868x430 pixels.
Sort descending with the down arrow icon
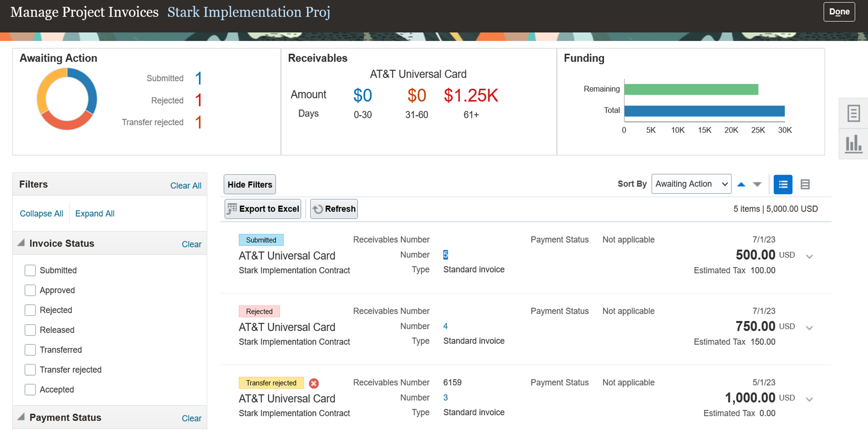tap(757, 184)
